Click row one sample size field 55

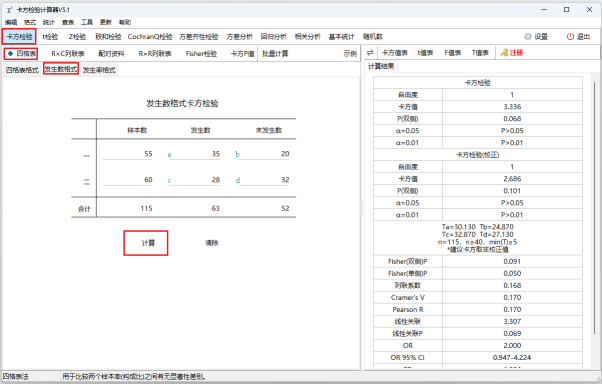128,154
